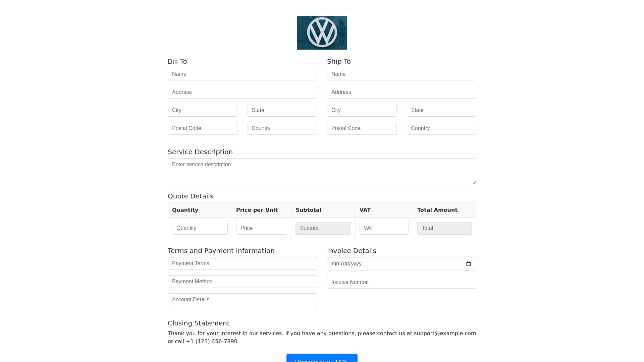The height and width of the screenshot is (362, 644).
Task: Click the VAT input field
Action: (x=384, y=228)
